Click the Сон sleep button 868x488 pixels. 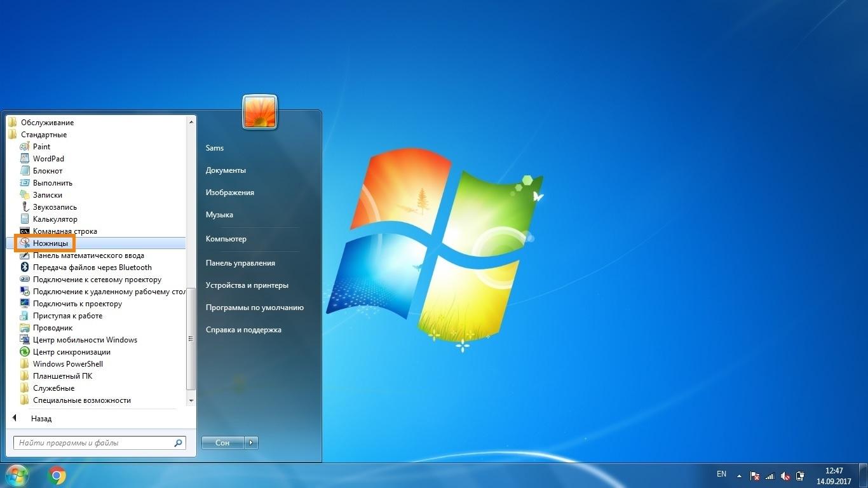click(222, 443)
